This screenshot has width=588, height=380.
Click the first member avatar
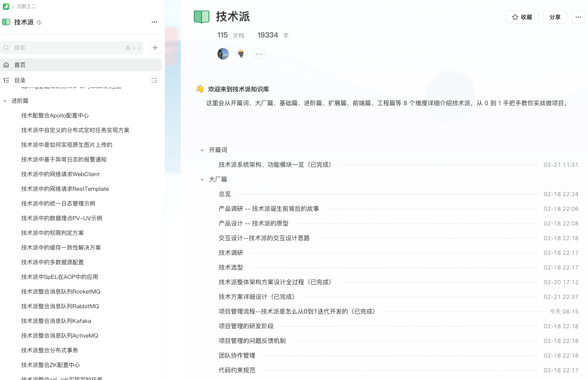pyautogui.click(x=223, y=54)
